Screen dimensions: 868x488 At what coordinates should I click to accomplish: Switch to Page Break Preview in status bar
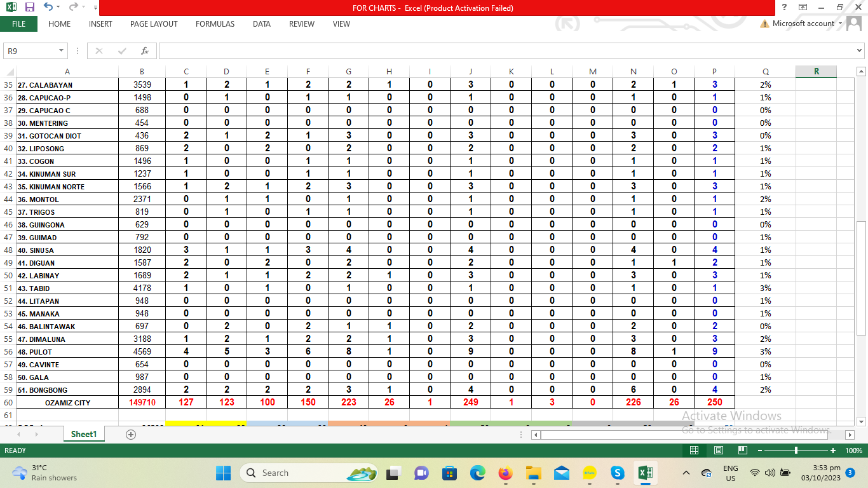coord(743,451)
